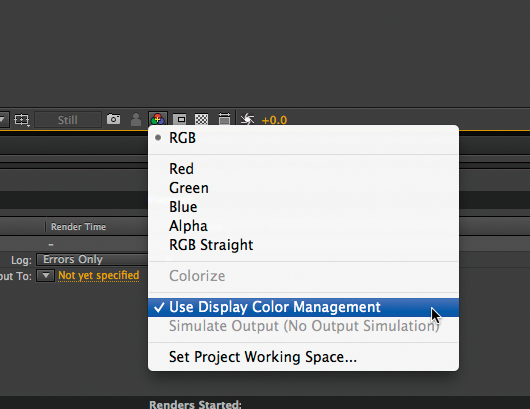Screen dimensions: 530x409
Task: Click the pixel aspect ratio correction icon
Action: (x=224, y=119)
